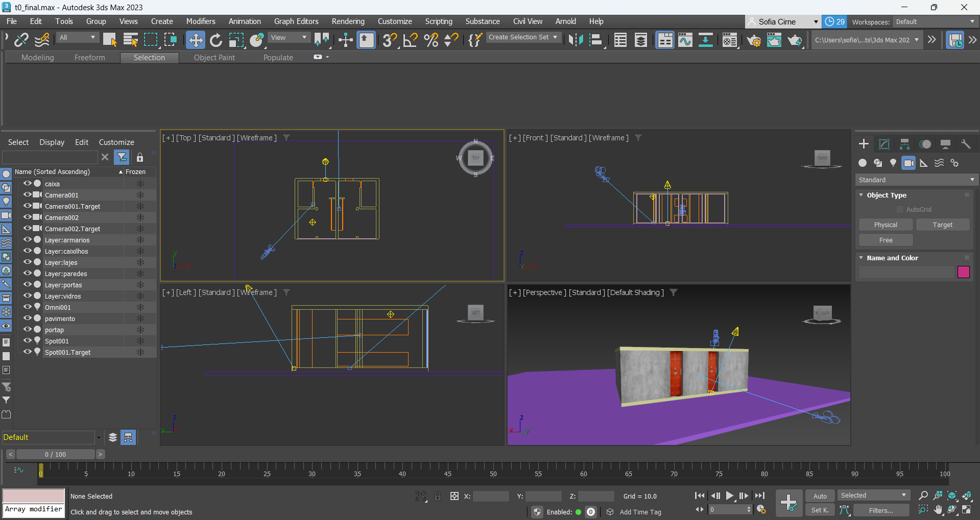
Task: Click the Select and Rotate tool
Action: (216, 40)
